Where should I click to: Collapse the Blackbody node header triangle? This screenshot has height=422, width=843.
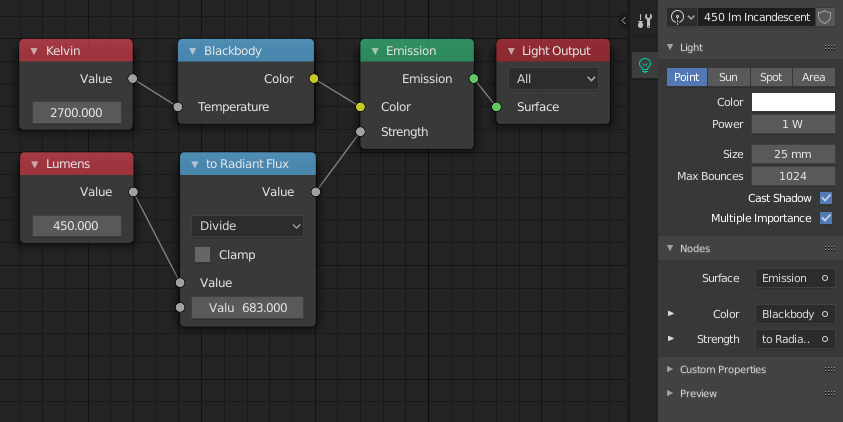tap(192, 51)
